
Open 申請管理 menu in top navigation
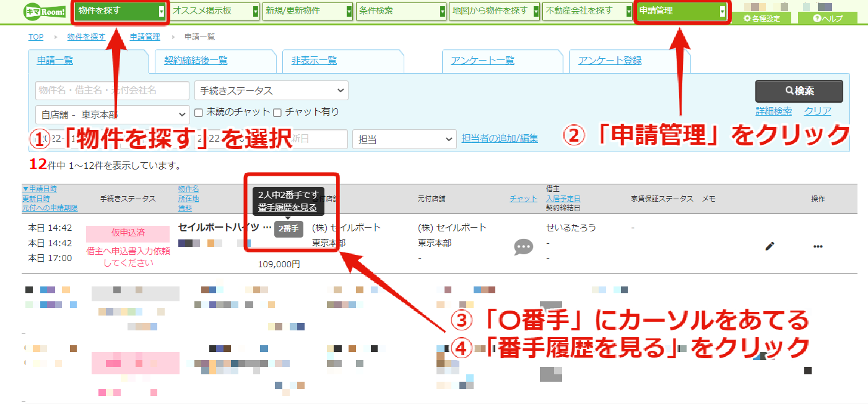[682, 11]
